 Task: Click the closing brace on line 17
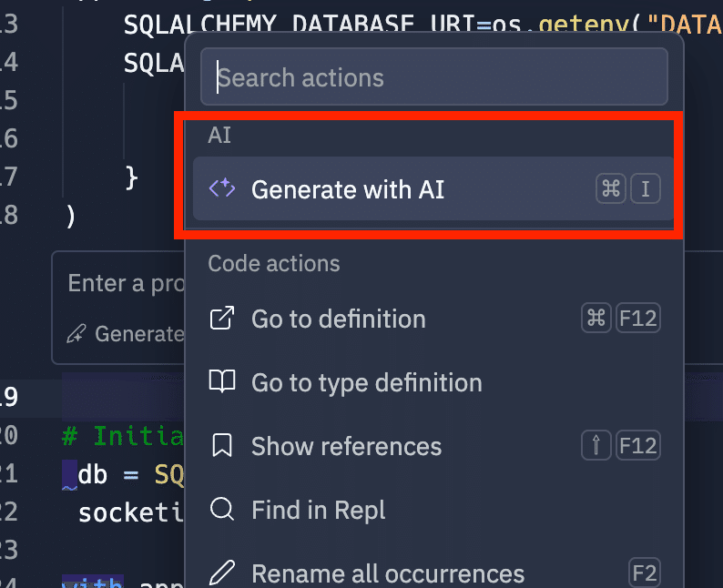pyautogui.click(x=130, y=177)
